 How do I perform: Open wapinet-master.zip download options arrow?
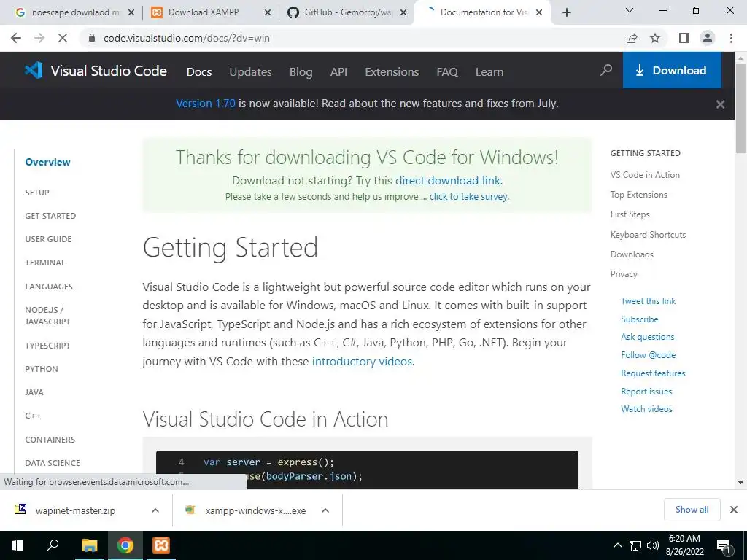coord(155,510)
